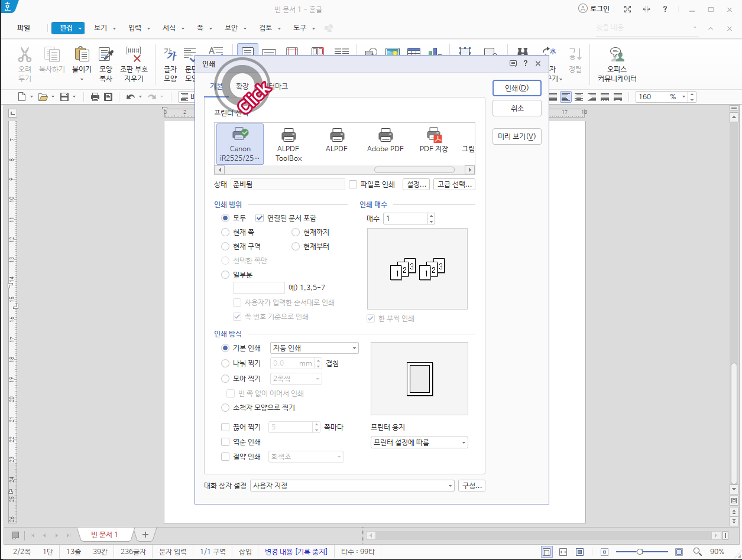Expand the 편집 menu arrow
The height and width of the screenshot is (560, 742).
(80, 28)
